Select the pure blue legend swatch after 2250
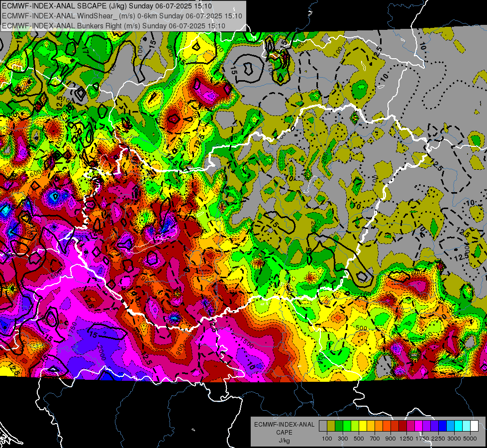487x448 pixels. pos(443,426)
